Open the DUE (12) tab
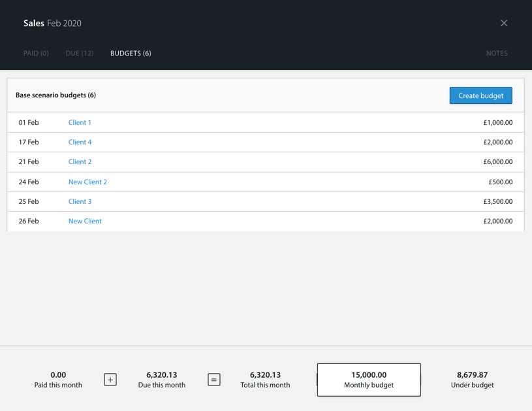 (79, 54)
